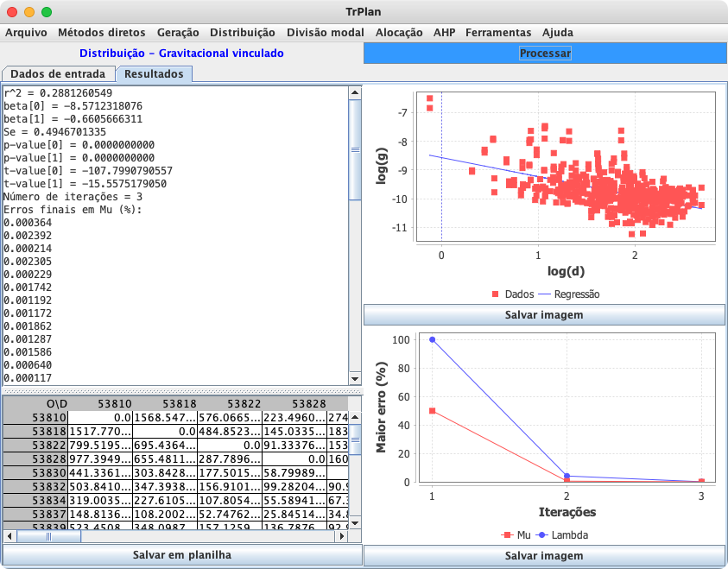The height and width of the screenshot is (569, 728).
Task: Click the O/D table scroll left arrow
Action: [x=9, y=536]
